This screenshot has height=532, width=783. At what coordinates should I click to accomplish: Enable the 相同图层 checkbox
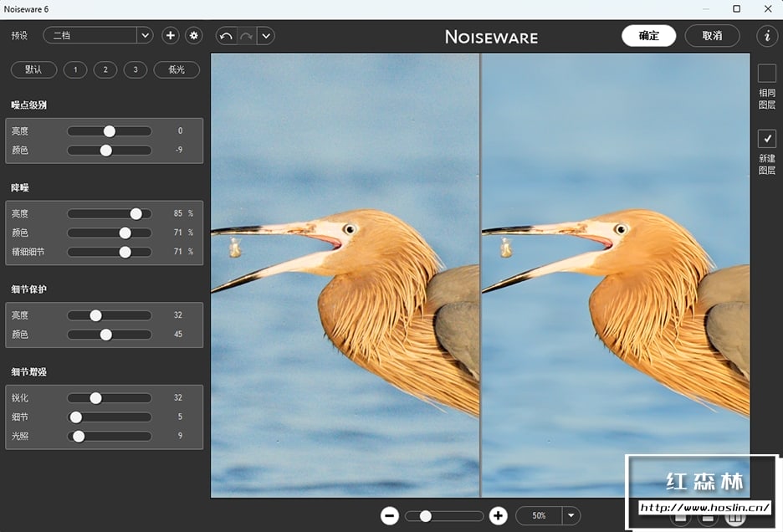tap(766, 73)
